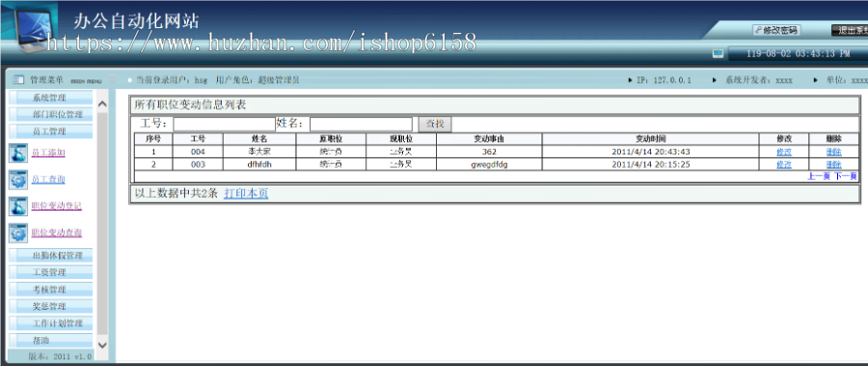The height and width of the screenshot is (366, 868).
Task: Focus the 工号 input field
Action: [224, 124]
